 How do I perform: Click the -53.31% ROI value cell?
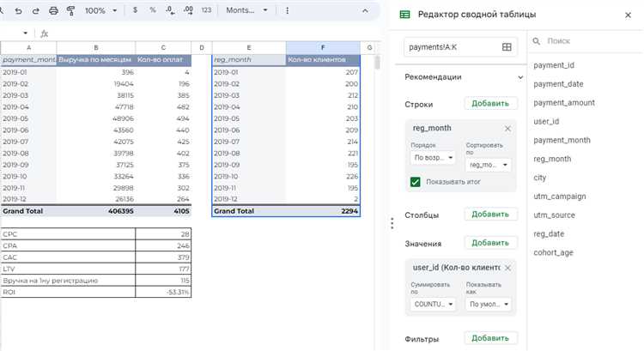click(163, 293)
